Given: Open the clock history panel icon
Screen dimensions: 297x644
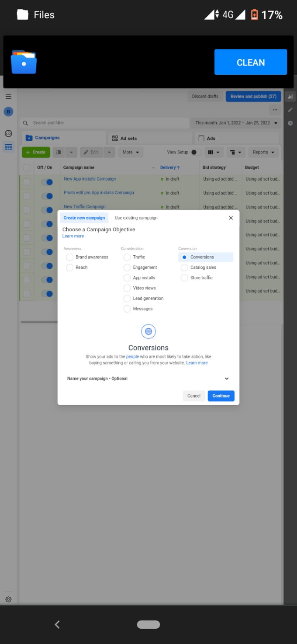Looking at the screenshot, I should pos(290,123).
